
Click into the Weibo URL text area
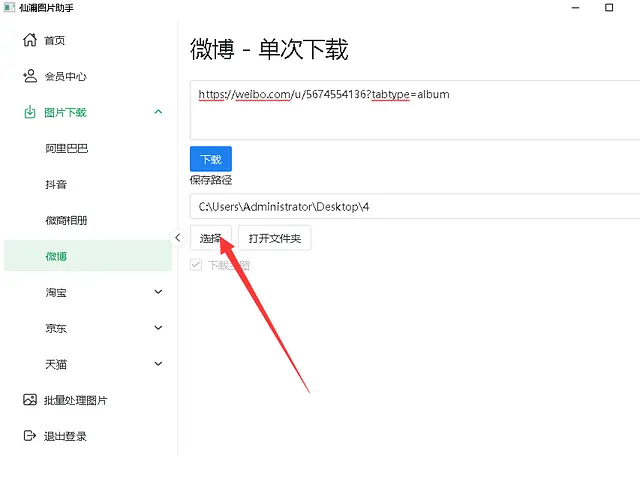(415, 110)
